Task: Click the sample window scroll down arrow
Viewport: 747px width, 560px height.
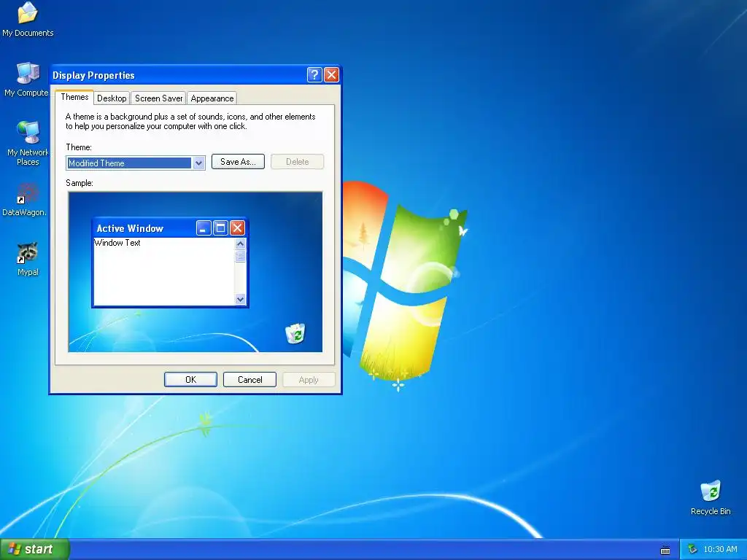Action: [x=240, y=299]
